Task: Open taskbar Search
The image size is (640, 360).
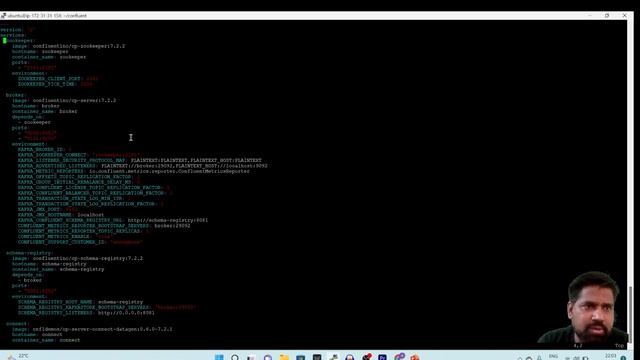Action: pos(235,357)
